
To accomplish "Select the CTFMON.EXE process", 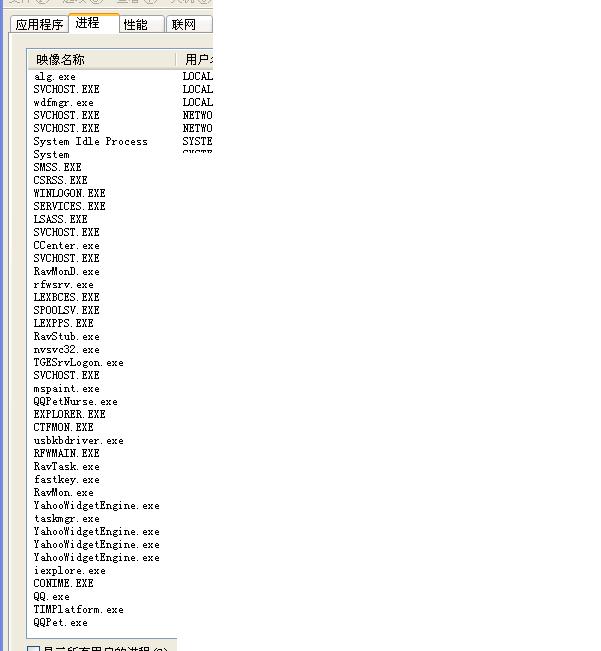I will (64, 427).
